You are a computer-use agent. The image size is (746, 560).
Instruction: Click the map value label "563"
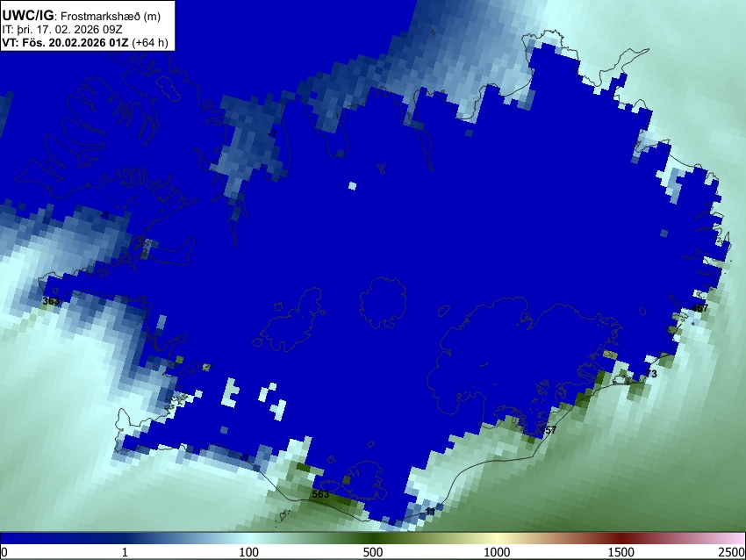[320, 494]
